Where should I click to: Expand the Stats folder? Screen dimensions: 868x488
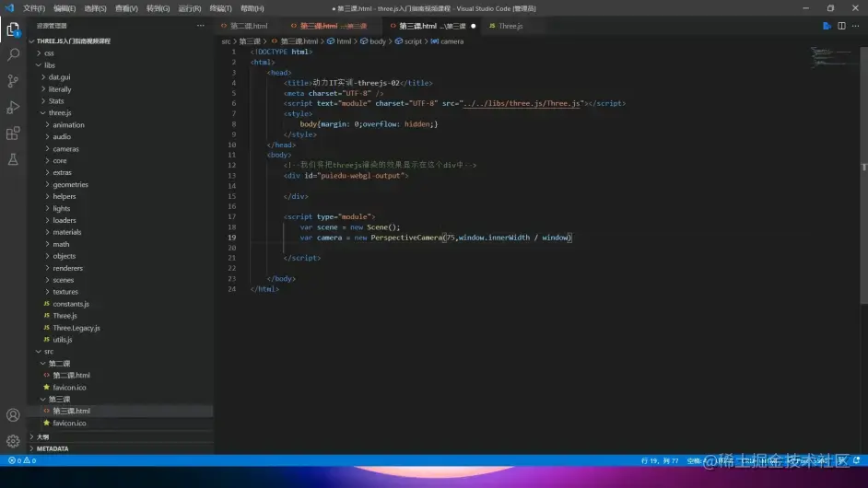point(56,101)
